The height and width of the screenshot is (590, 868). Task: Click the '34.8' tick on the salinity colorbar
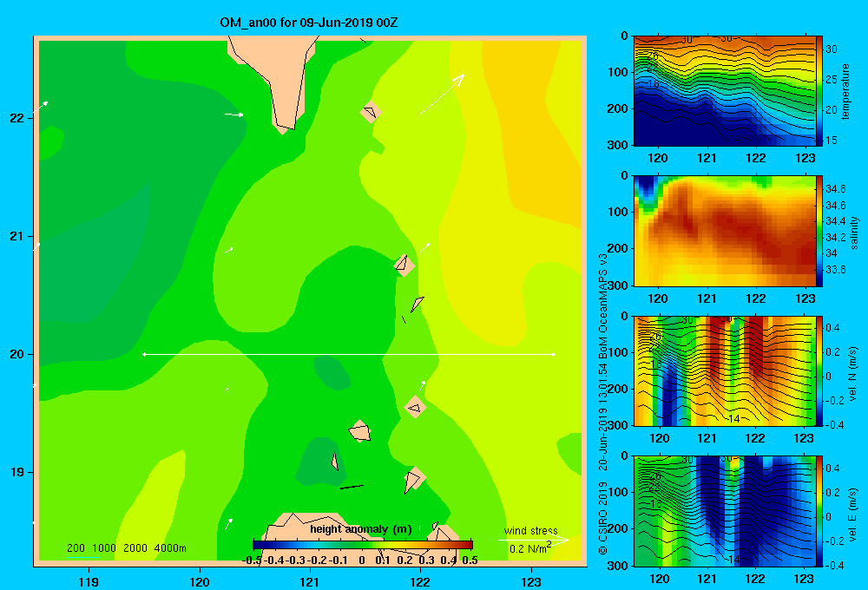tap(836, 189)
